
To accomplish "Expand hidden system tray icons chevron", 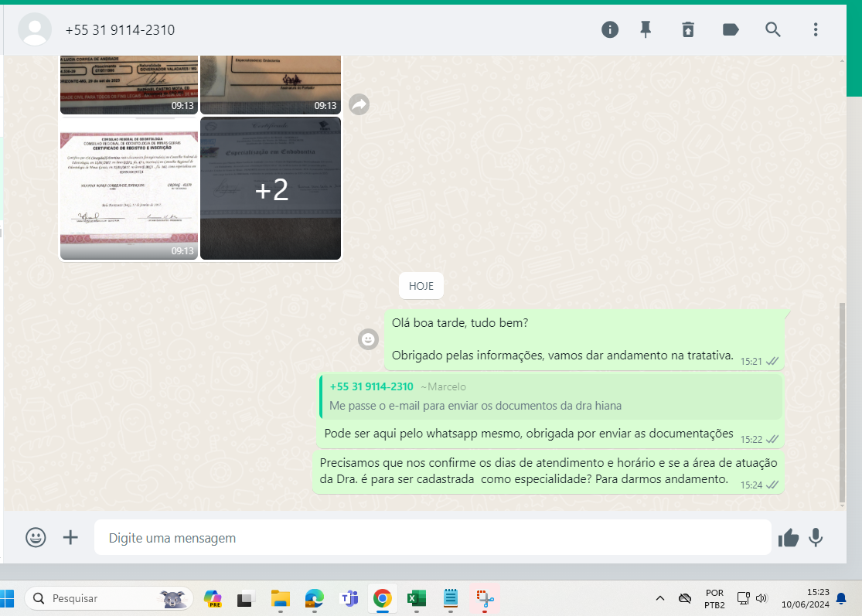I will [x=660, y=598].
